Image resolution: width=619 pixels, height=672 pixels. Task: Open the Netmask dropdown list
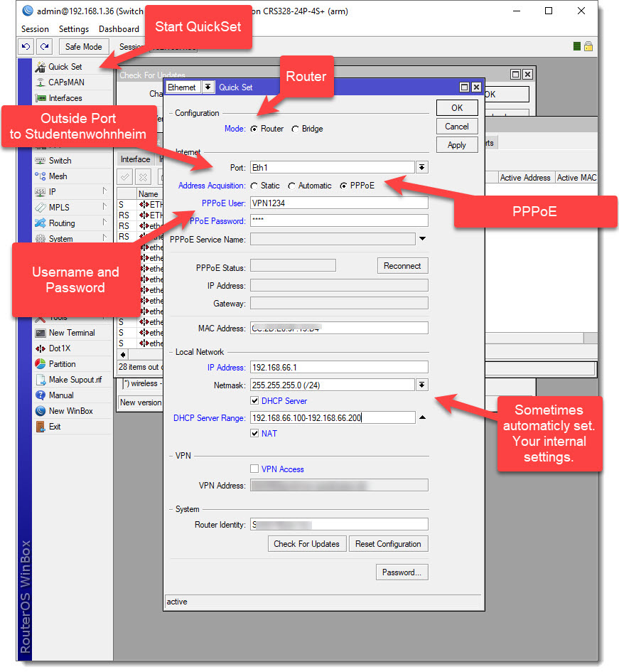pyautogui.click(x=421, y=385)
